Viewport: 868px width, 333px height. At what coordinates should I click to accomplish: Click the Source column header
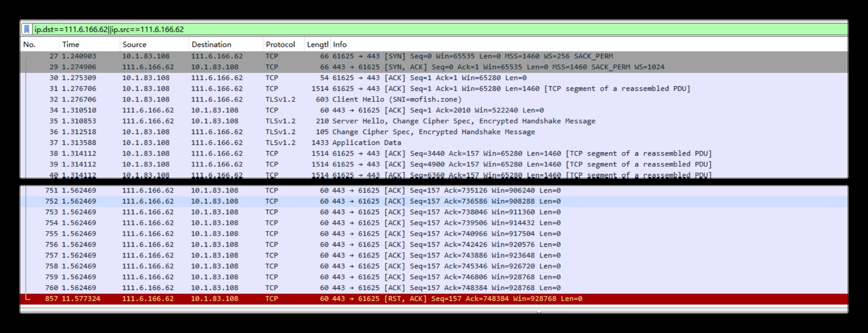coord(135,44)
